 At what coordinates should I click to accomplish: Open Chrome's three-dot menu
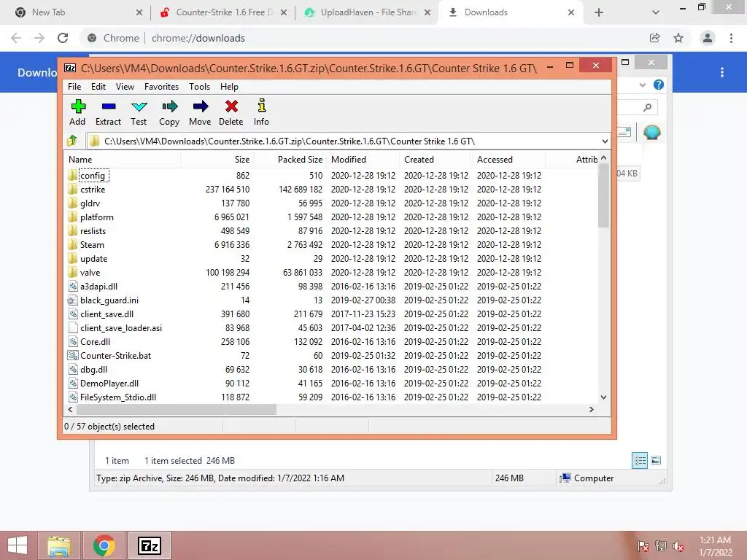point(731,38)
